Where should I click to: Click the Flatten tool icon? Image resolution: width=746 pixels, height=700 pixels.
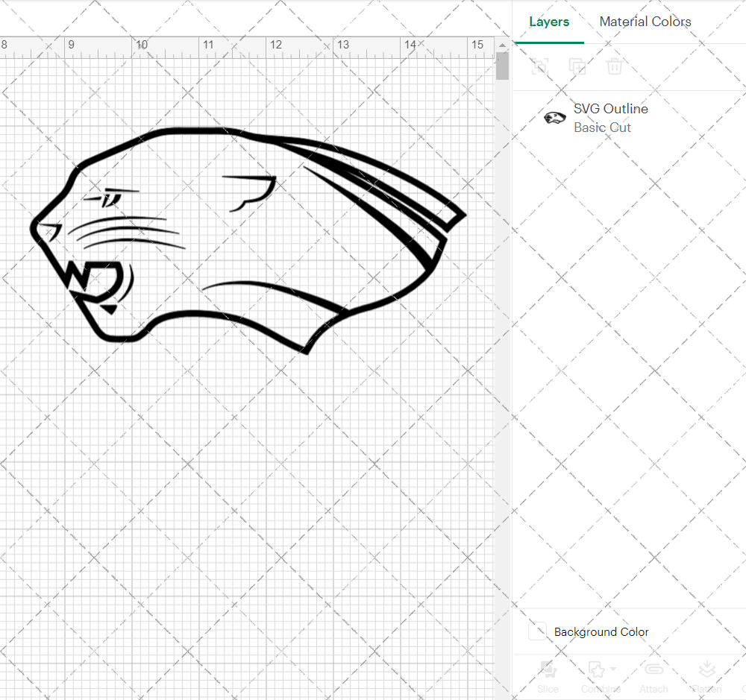tap(707, 669)
